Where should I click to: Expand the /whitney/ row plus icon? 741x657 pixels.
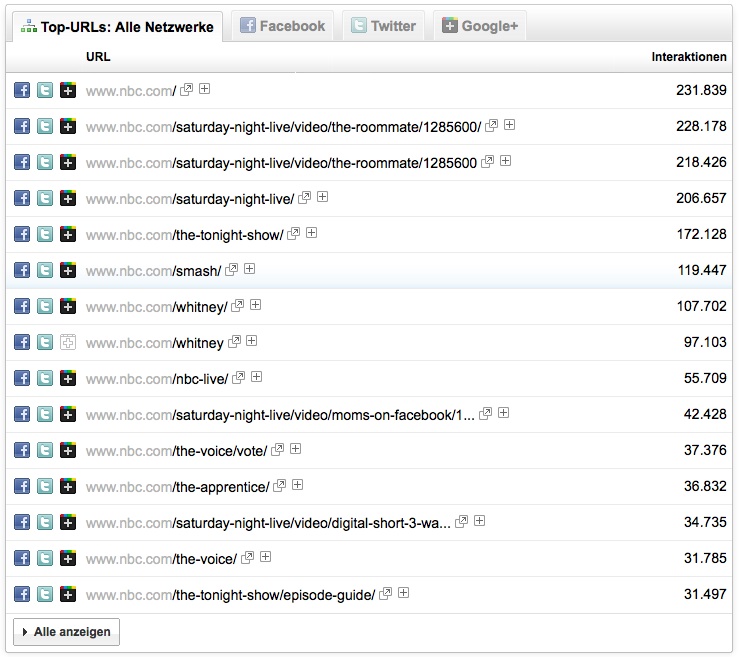254,305
